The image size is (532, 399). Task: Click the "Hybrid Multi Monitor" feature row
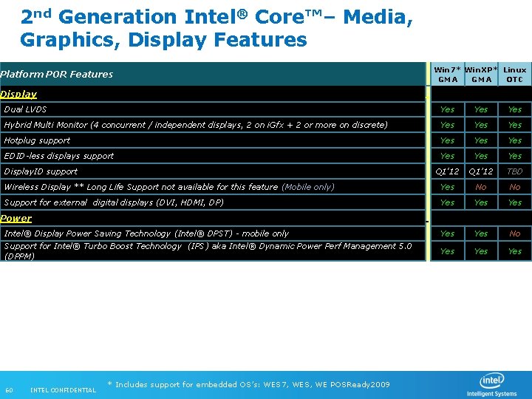[x=213, y=125]
